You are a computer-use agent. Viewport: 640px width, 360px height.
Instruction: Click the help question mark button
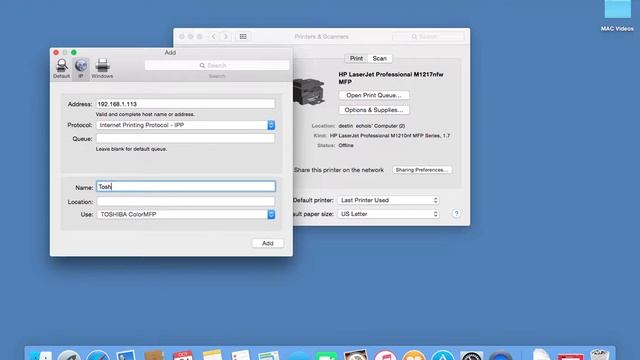tap(456, 213)
